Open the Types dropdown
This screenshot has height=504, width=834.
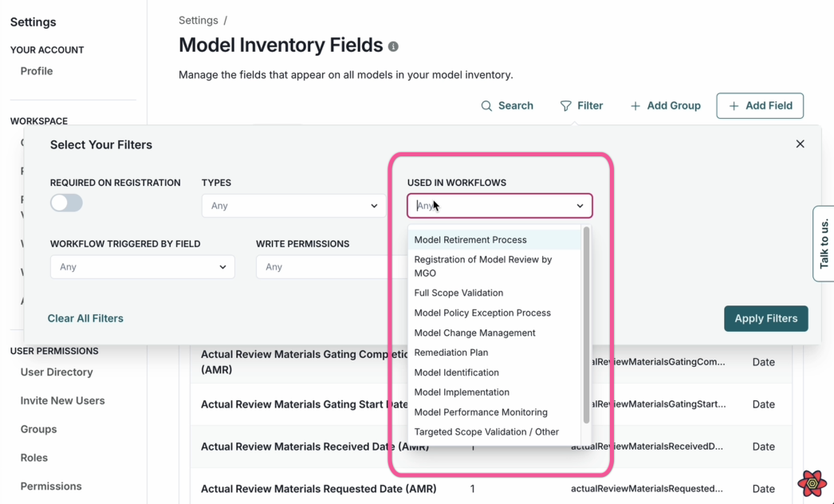[x=293, y=205]
